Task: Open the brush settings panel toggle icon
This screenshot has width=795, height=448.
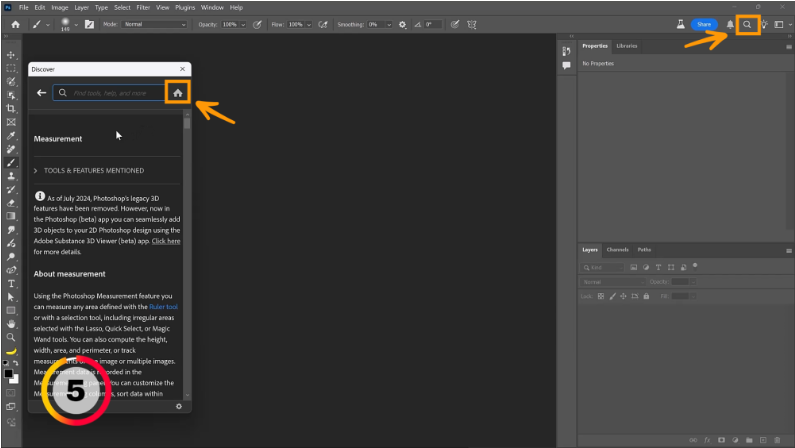Action: coord(90,24)
